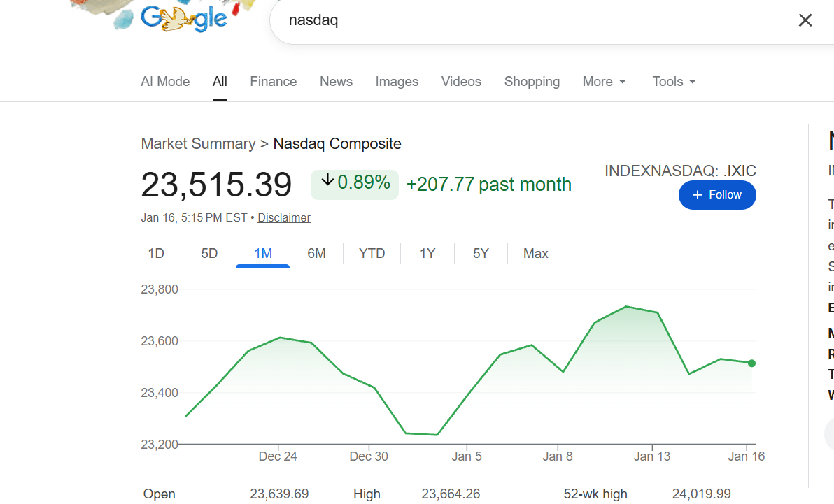Expand the More search filters dropdown
This screenshot has width=834, height=504.
(x=605, y=82)
